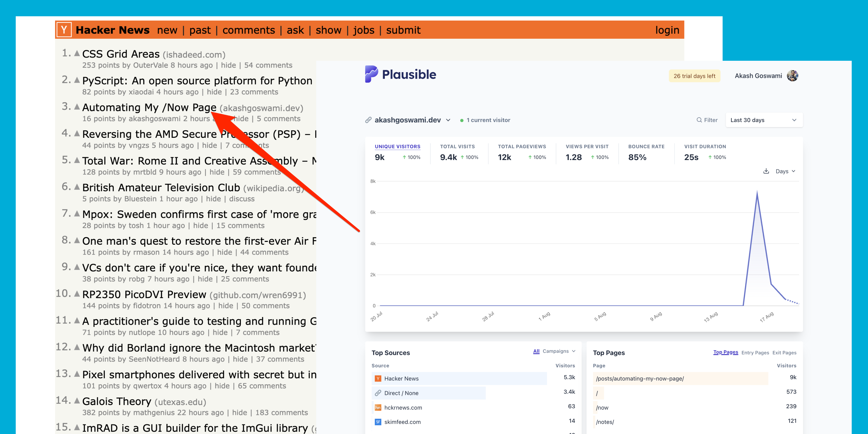Open the Days interval dropdown
Viewport: 868px width, 434px height.
(x=785, y=171)
